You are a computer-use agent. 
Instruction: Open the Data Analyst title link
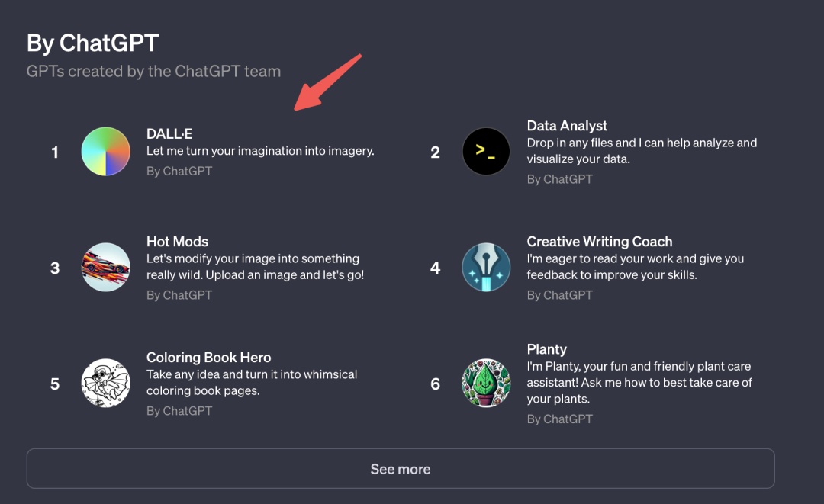(x=567, y=126)
